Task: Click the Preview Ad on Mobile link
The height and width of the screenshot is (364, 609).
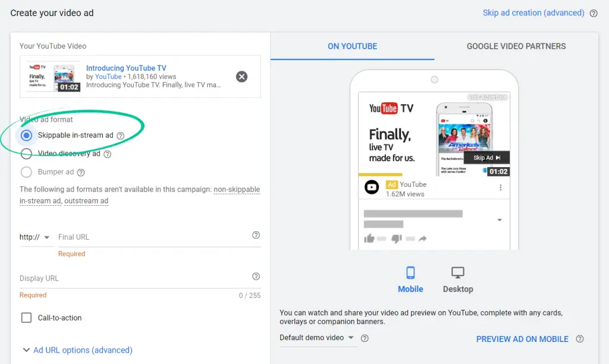Action: (x=522, y=339)
